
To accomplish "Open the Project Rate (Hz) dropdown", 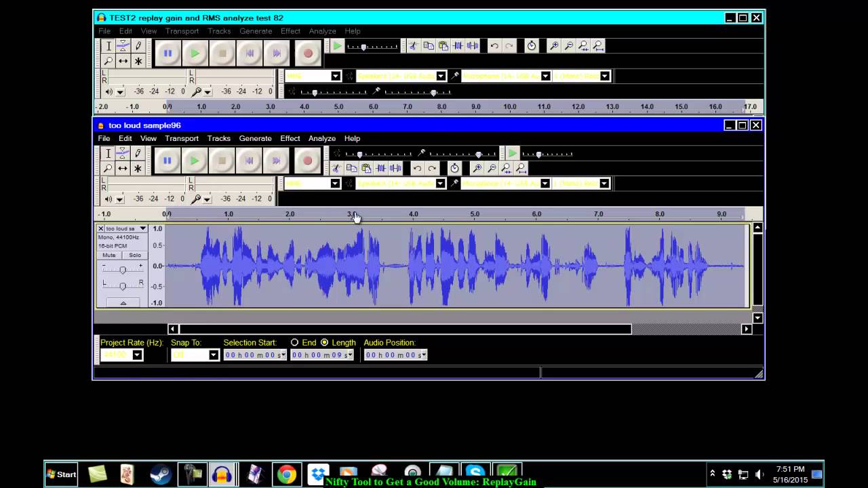I will coord(137,355).
